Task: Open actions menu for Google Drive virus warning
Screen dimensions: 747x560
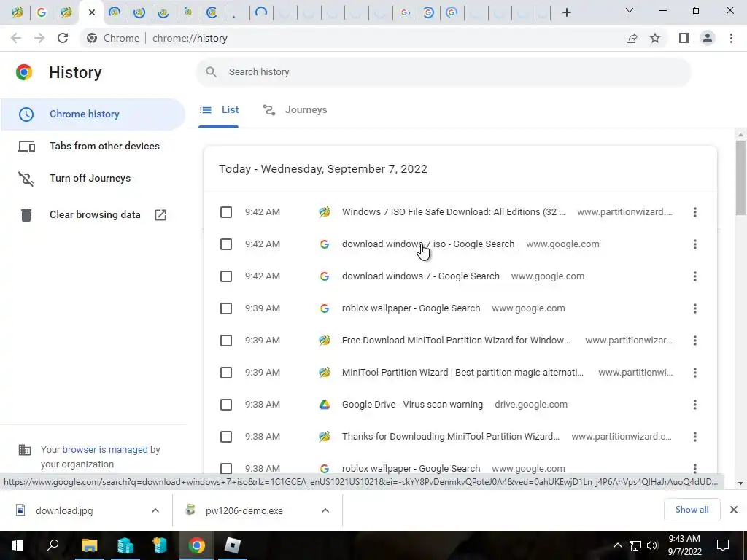Action: (695, 405)
